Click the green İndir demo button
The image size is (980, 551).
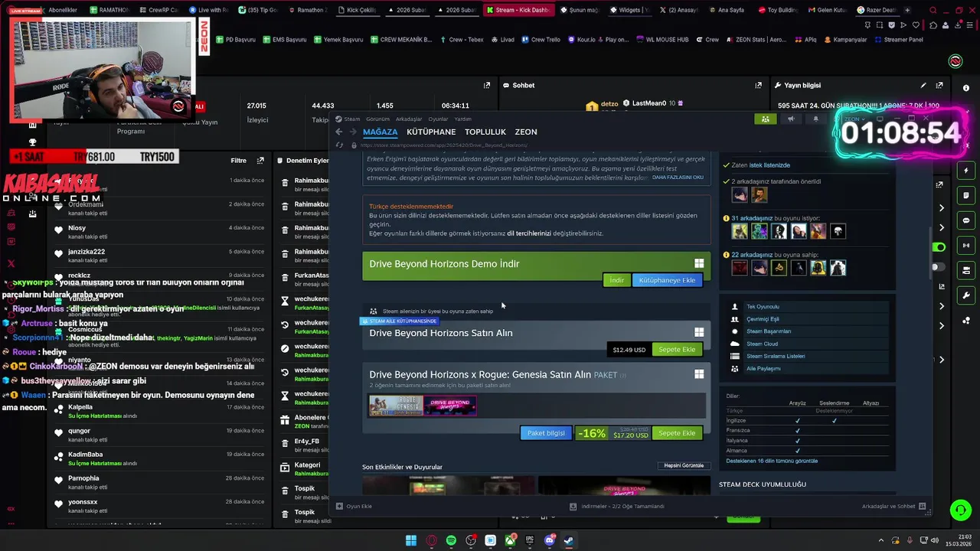point(616,280)
